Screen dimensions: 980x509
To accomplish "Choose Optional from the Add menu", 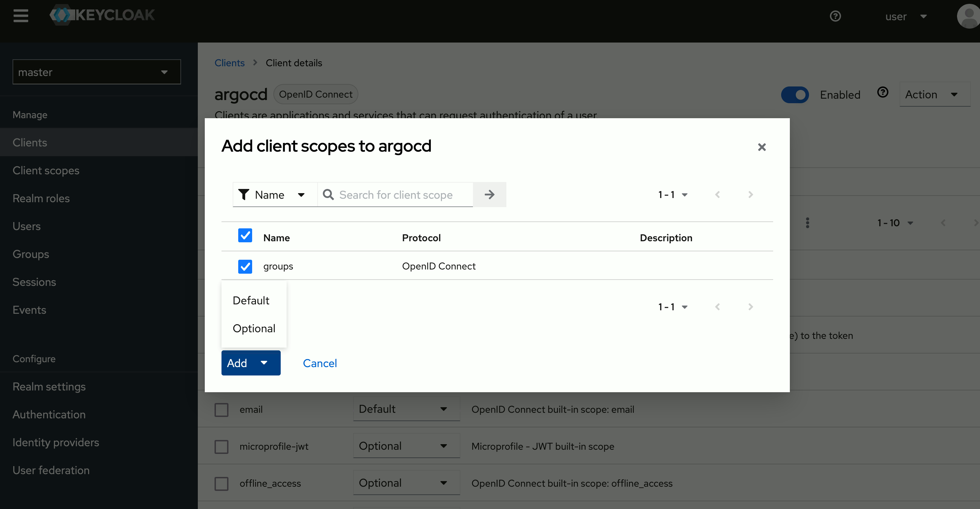I will click(254, 328).
